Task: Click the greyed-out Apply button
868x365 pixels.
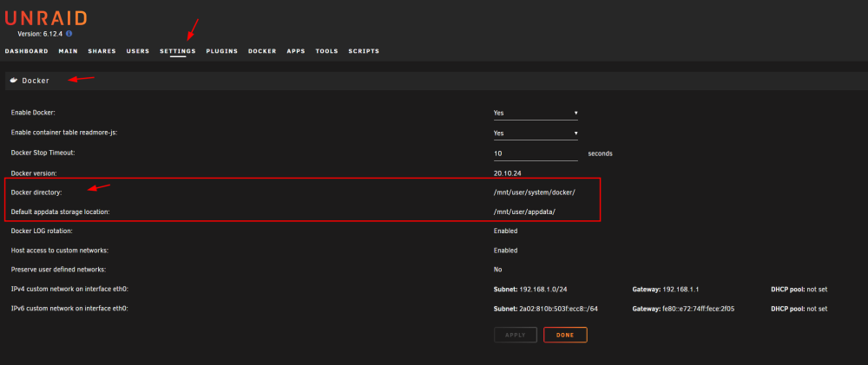Action: 516,336
